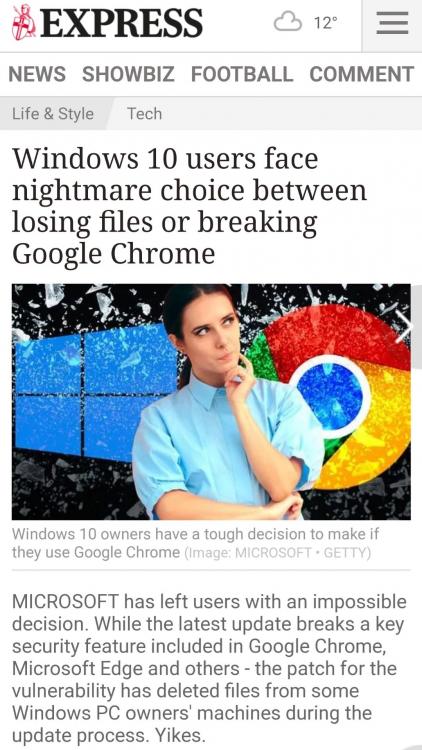Screen dimensions: 422x750
Task: Click the cloud weather icon
Action: tap(288, 22)
